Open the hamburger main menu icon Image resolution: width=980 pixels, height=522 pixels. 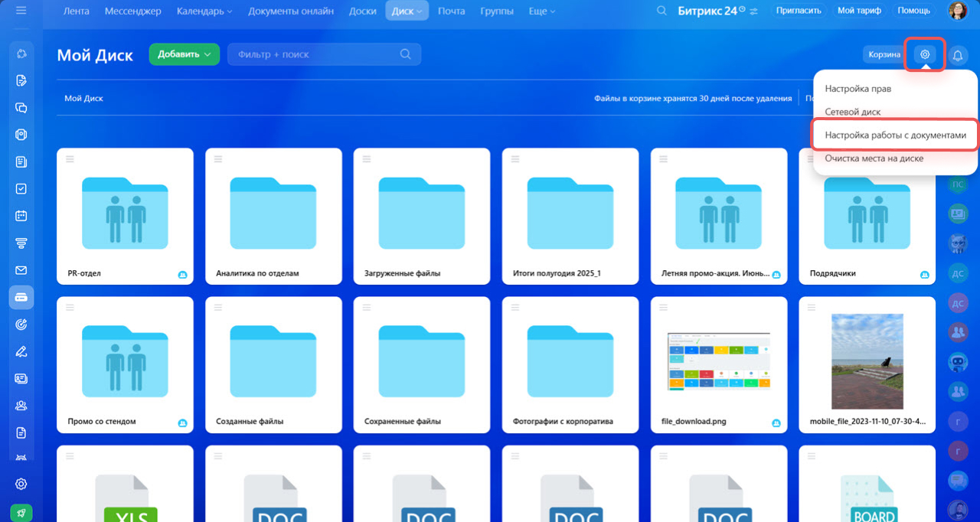(21, 11)
